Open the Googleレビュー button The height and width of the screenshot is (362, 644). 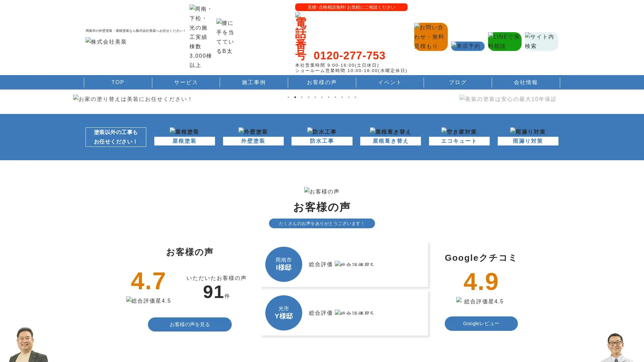tap(481, 323)
